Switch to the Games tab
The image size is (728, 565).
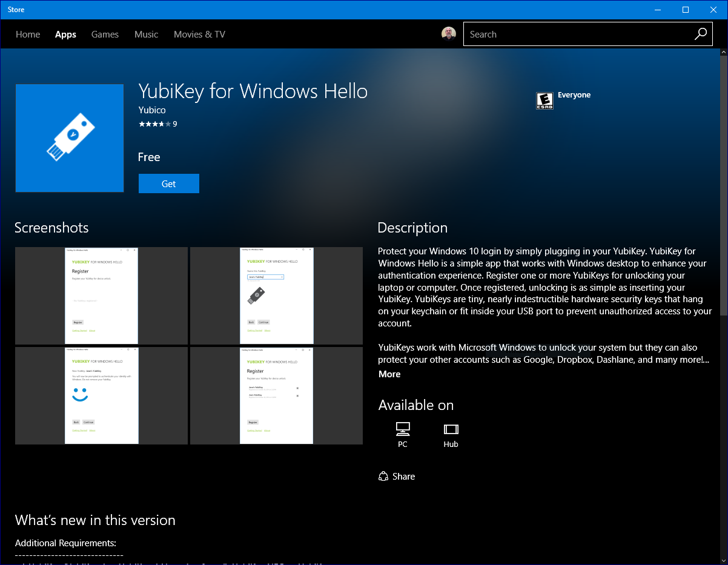click(x=105, y=35)
